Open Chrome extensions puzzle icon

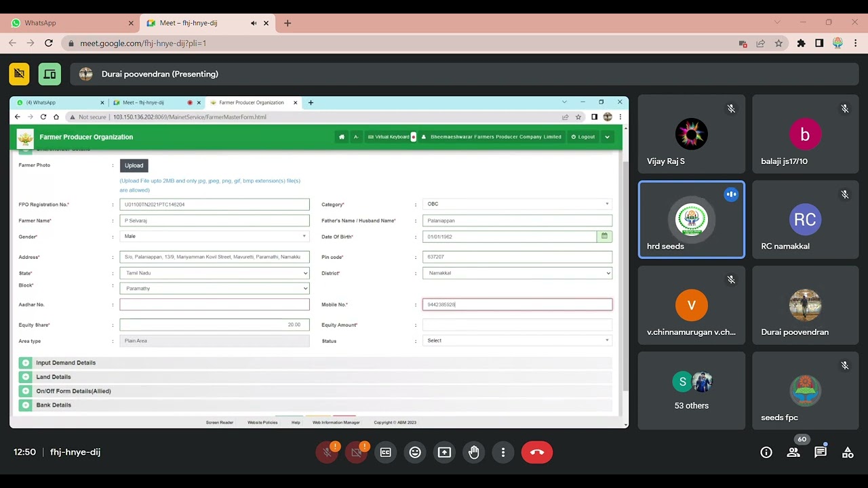[801, 43]
